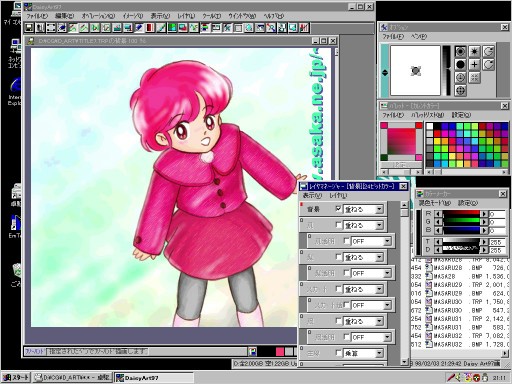Screen dimensions: 512x384
Task: Click the vertical grayscale density slider in Options
Action: click(x=446, y=70)
